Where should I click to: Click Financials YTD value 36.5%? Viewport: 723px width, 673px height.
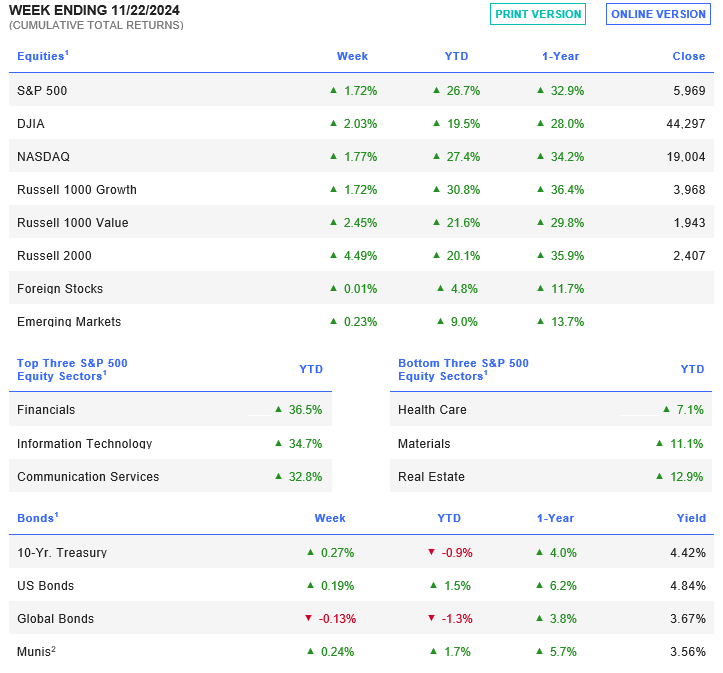click(305, 410)
